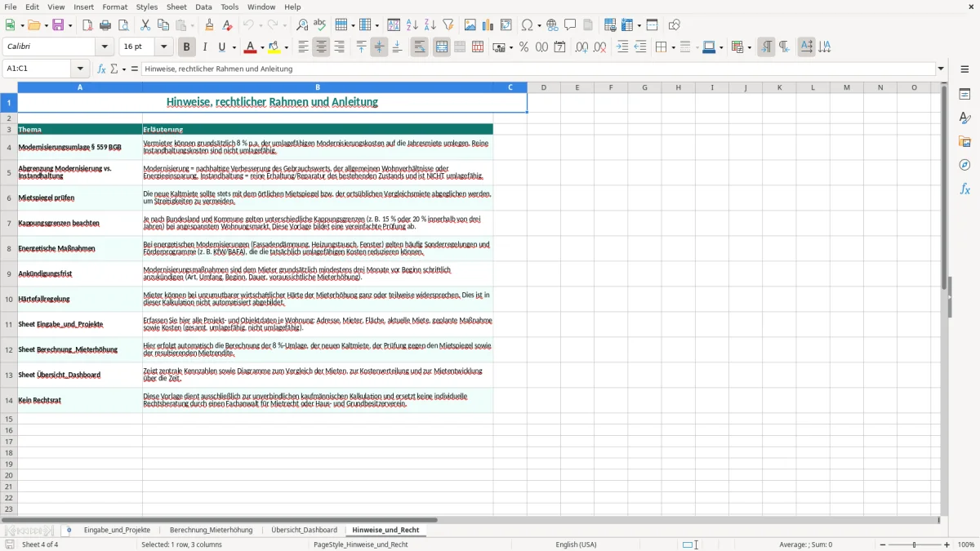Adjust the zoom slider

914,544
